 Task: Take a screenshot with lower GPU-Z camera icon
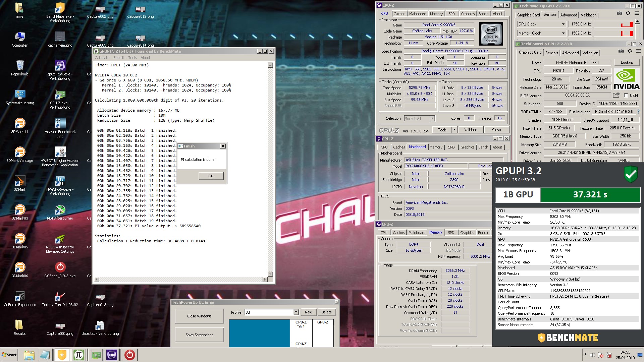621,51
